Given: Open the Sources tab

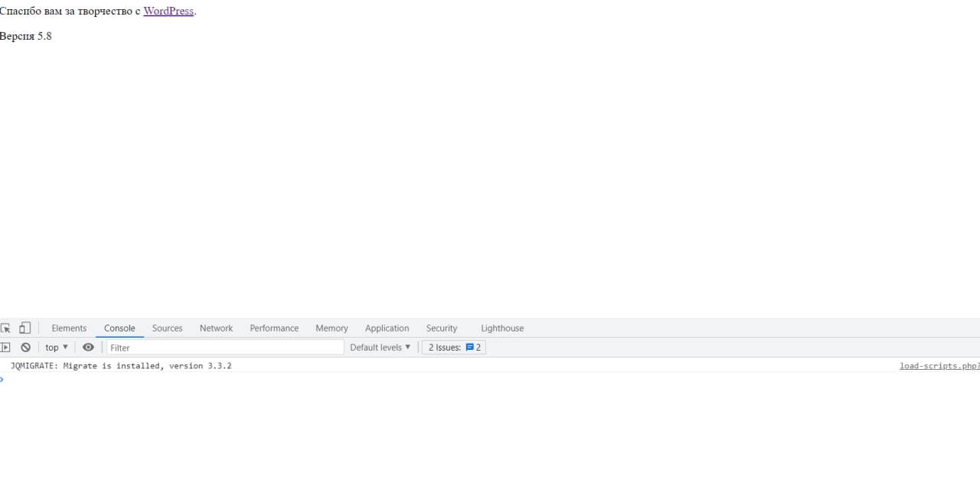Looking at the screenshot, I should 167,328.
